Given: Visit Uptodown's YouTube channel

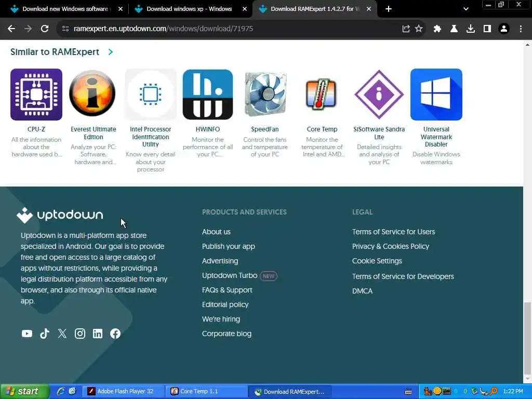Looking at the screenshot, I should point(27,334).
